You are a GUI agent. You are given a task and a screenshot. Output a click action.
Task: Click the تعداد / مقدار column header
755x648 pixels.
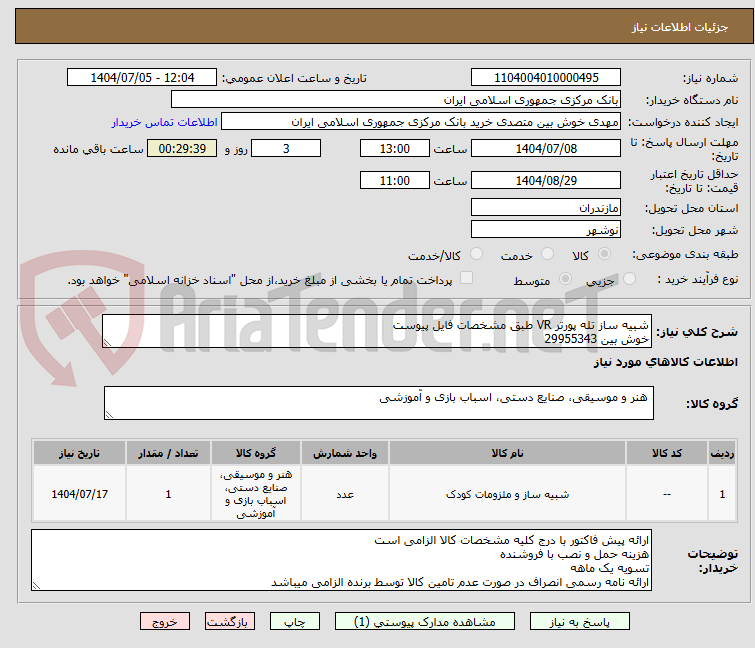click(168, 453)
